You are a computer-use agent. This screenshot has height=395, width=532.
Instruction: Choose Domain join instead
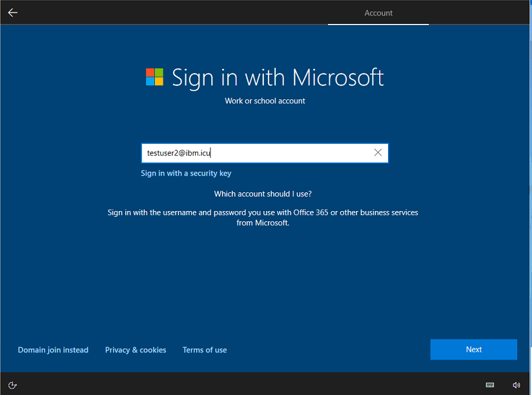(x=53, y=350)
